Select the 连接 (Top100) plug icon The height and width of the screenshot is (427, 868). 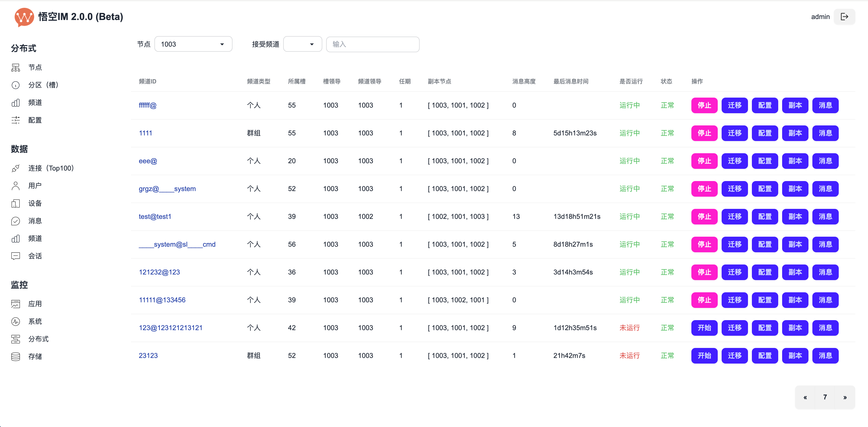coord(16,168)
